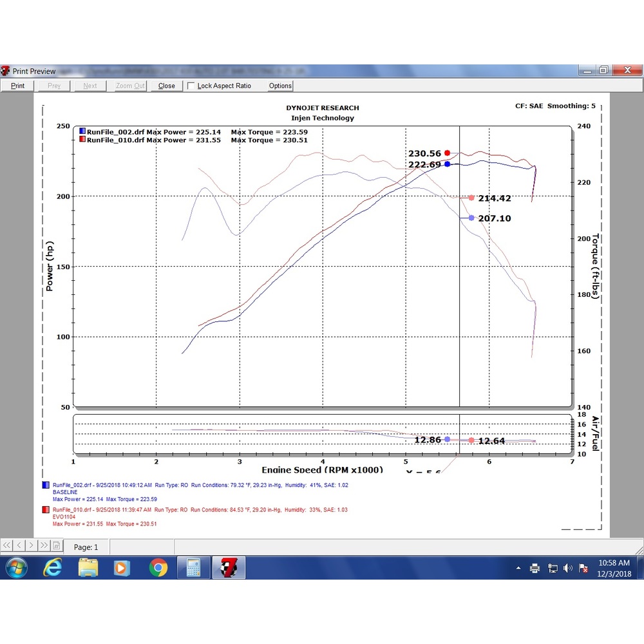This screenshot has width=644, height=644.
Task: Minimize the Print Preview window
Action: pos(587,70)
